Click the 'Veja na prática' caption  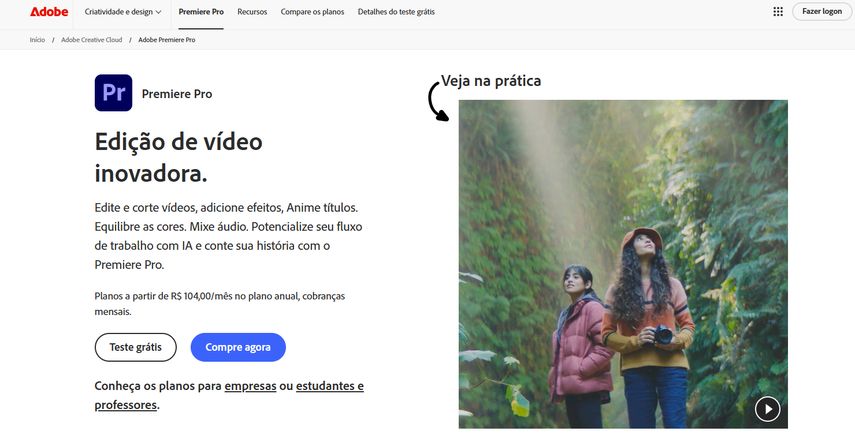[491, 81]
